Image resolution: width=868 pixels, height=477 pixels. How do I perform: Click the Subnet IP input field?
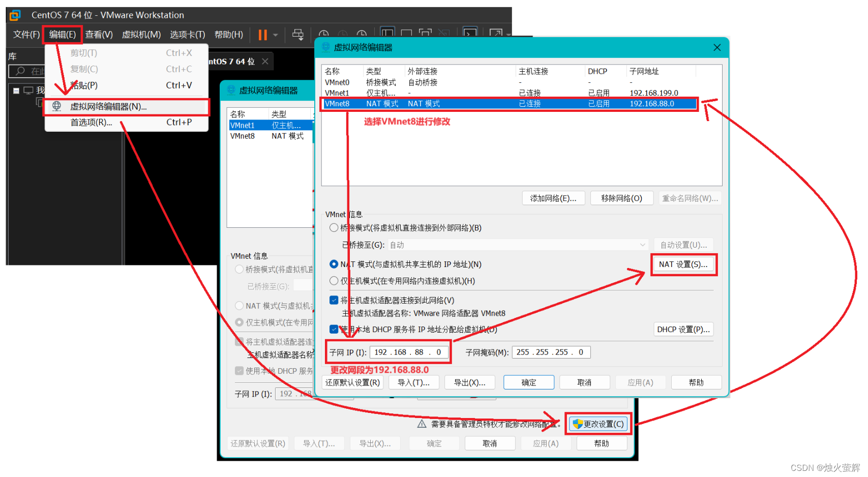(x=409, y=352)
